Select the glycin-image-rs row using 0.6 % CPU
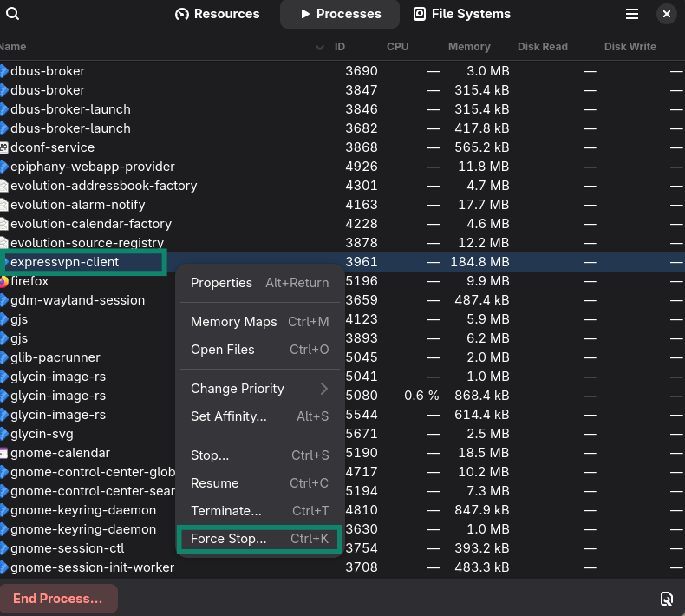The image size is (685, 616). point(342,396)
